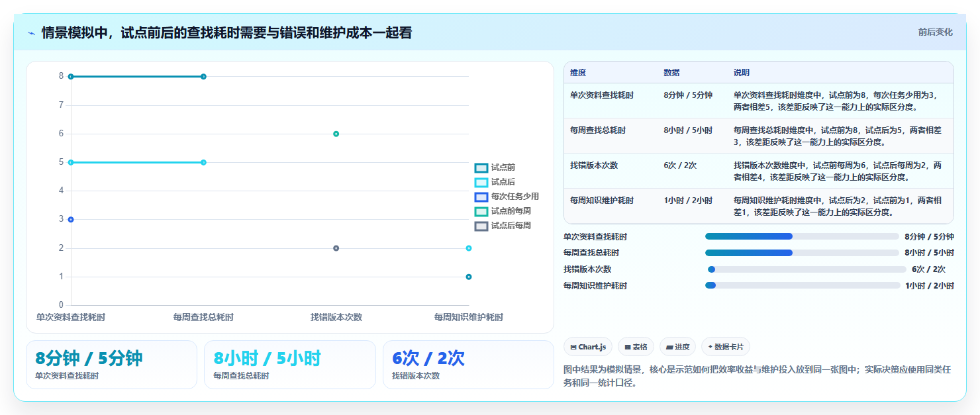Hide the 每次任务少用 legend series
The image size is (980, 415).
click(x=507, y=197)
